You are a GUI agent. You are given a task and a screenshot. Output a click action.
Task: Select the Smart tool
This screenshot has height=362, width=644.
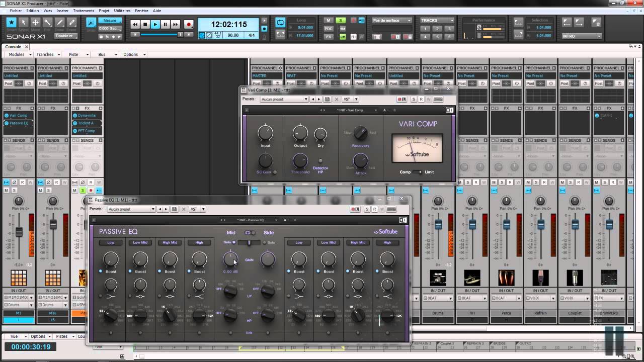[x=11, y=23]
